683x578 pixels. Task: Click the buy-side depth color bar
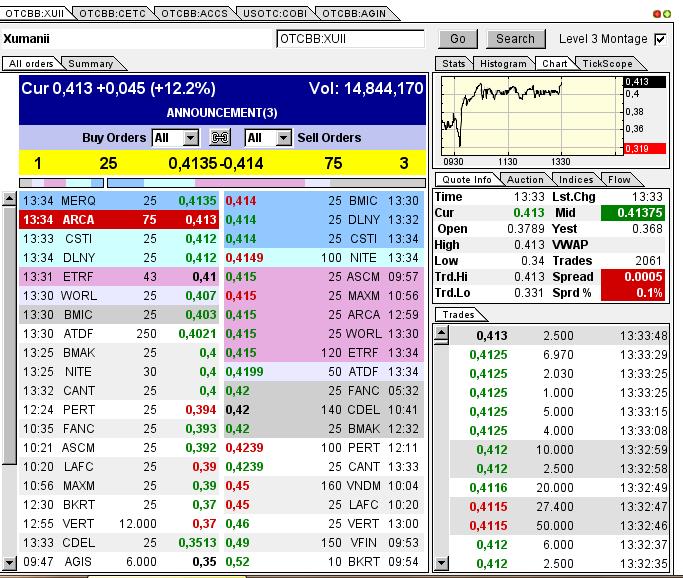point(61,183)
